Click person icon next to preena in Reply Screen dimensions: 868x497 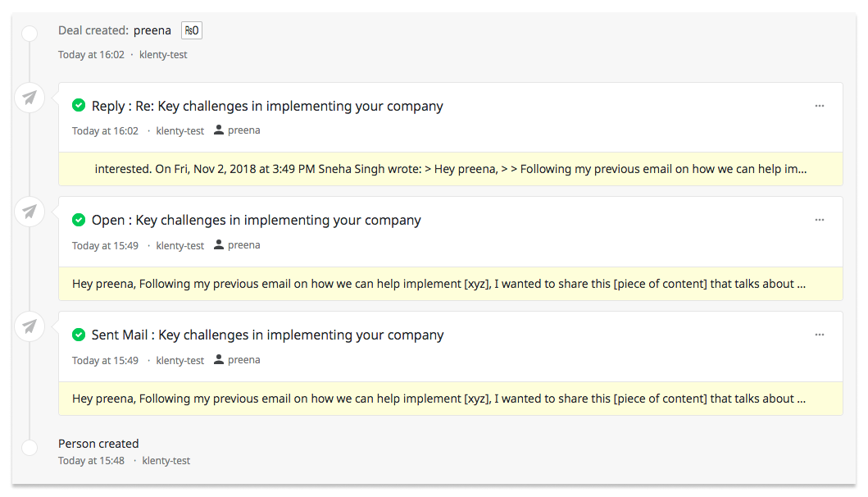(x=219, y=130)
